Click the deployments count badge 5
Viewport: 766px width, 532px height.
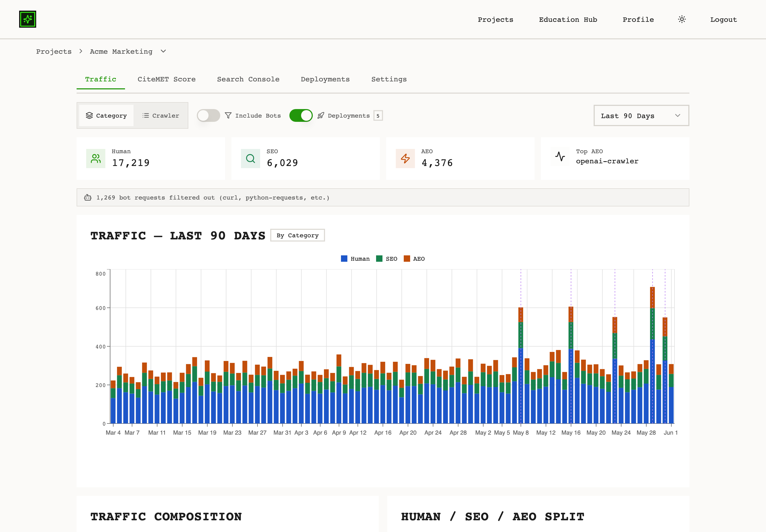pyautogui.click(x=378, y=116)
